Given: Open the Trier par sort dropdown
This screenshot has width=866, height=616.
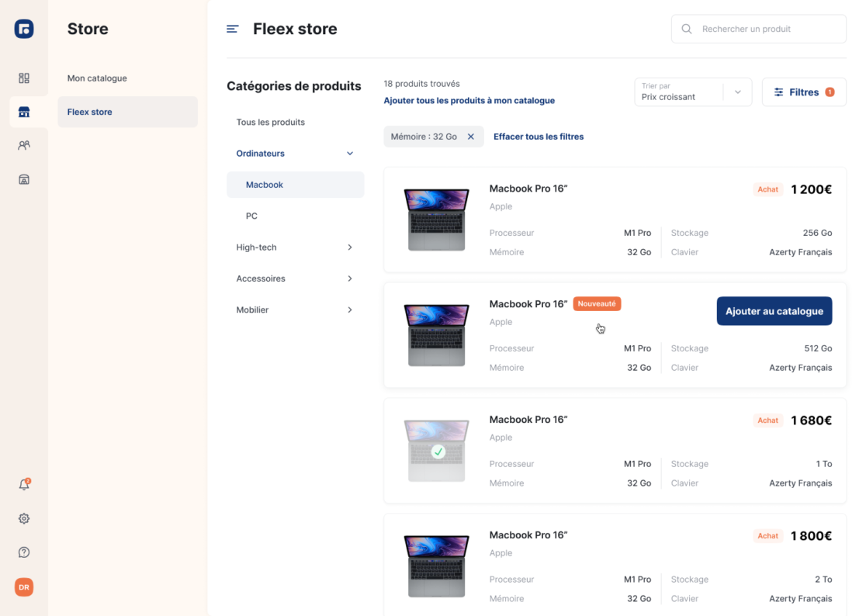Looking at the screenshot, I should [x=692, y=92].
